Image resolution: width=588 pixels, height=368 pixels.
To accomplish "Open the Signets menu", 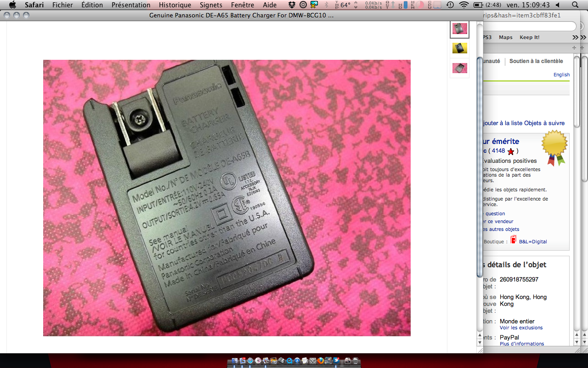I will (x=211, y=5).
